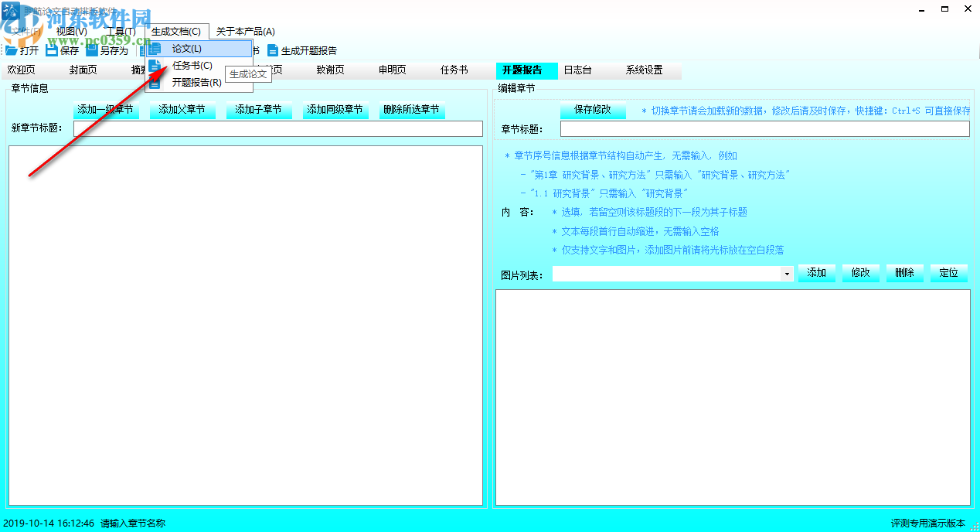The width and height of the screenshot is (980, 532).
Task: Click inside the chapter tree list area
Action: click(246, 325)
